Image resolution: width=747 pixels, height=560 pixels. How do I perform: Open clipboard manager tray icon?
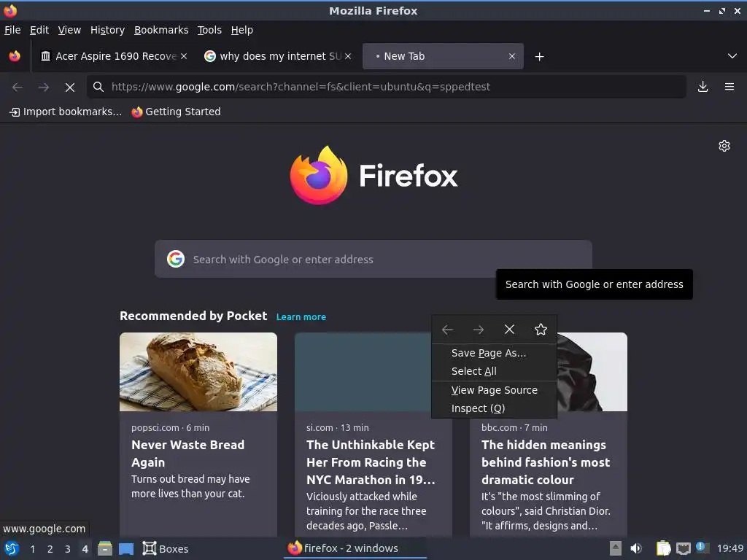click(x=663, y=548)
